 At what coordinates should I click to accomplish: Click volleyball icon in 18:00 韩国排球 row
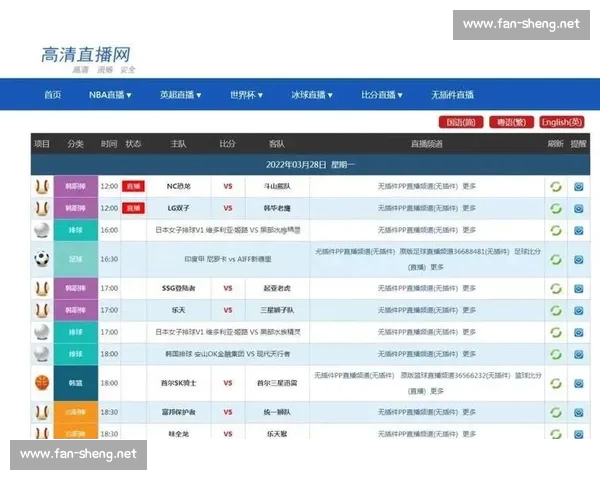coord(42,354)
